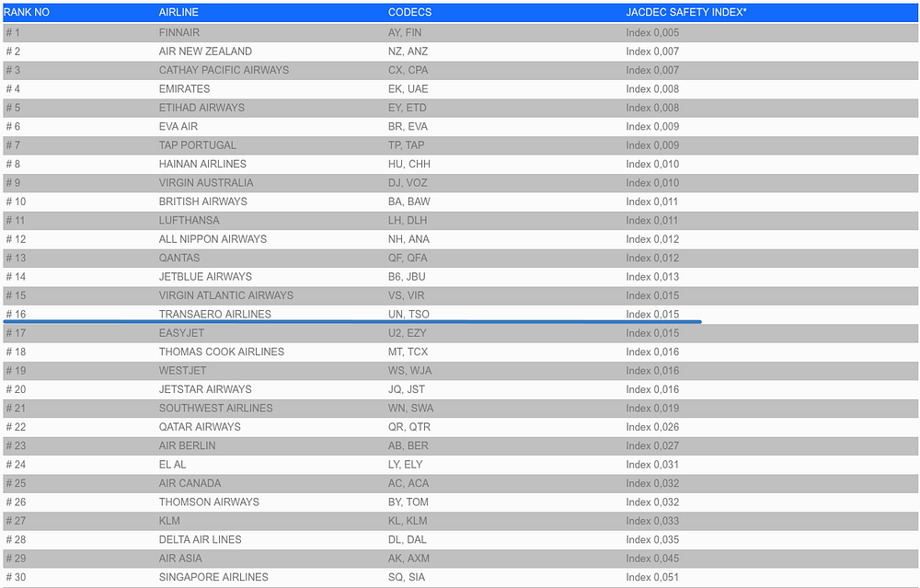Click JETSTAR AIRWAYS airline name

(x=205, y=389)
